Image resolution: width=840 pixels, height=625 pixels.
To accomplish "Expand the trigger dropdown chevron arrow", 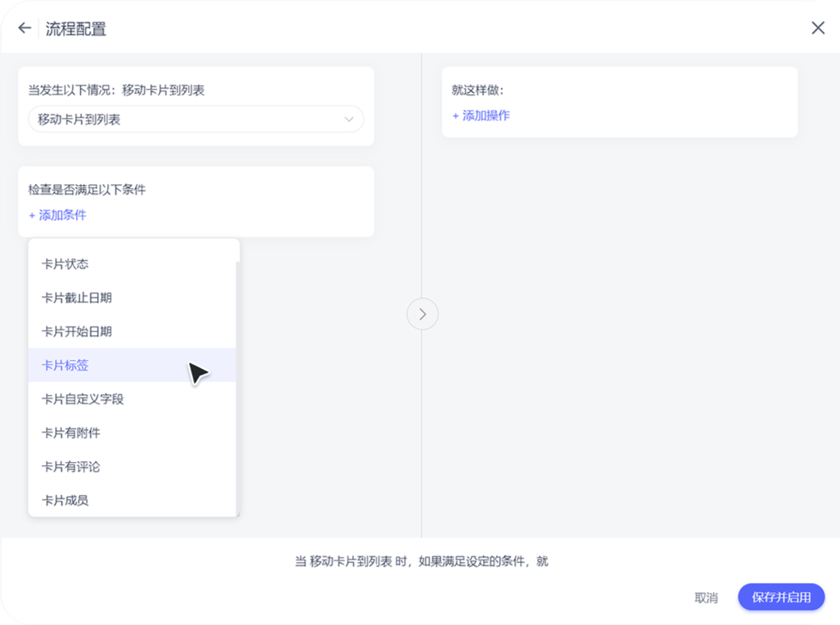I will [x=349, y=120].
